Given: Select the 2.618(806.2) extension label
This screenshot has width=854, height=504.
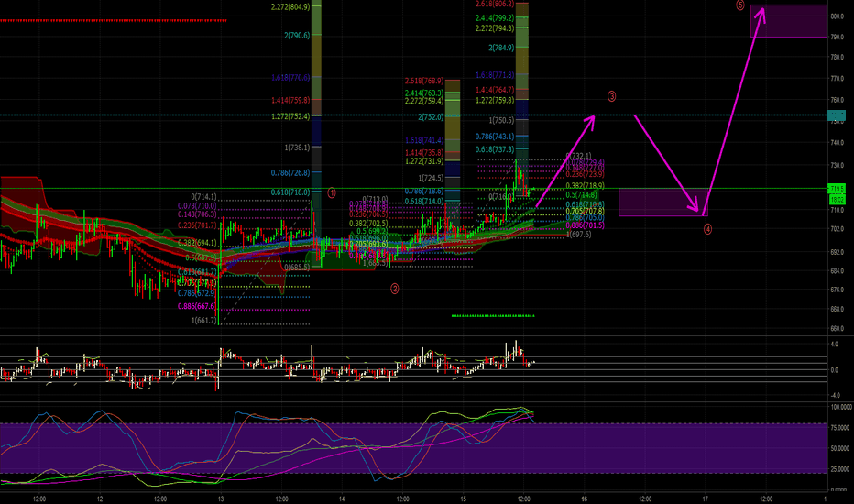Looking at the screenshot, I should pyautogui.click(x=495, y=4).
